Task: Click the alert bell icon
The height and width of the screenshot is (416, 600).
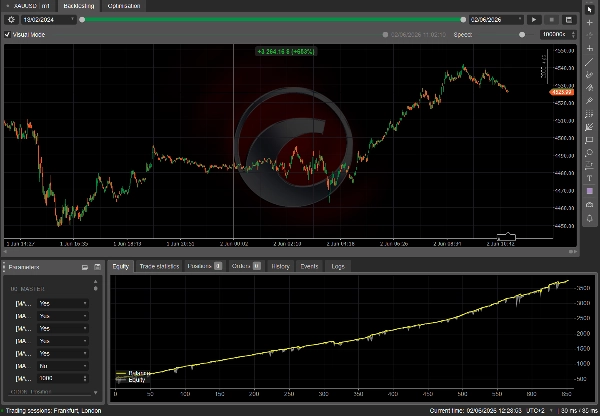Action: click(590, 218)
